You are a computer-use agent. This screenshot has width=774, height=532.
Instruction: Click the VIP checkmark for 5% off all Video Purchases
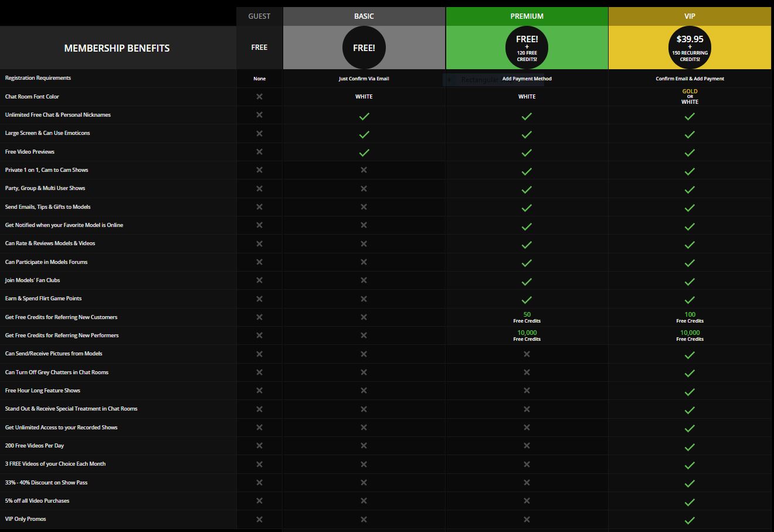pyautogui.click(x=690, y=501)
